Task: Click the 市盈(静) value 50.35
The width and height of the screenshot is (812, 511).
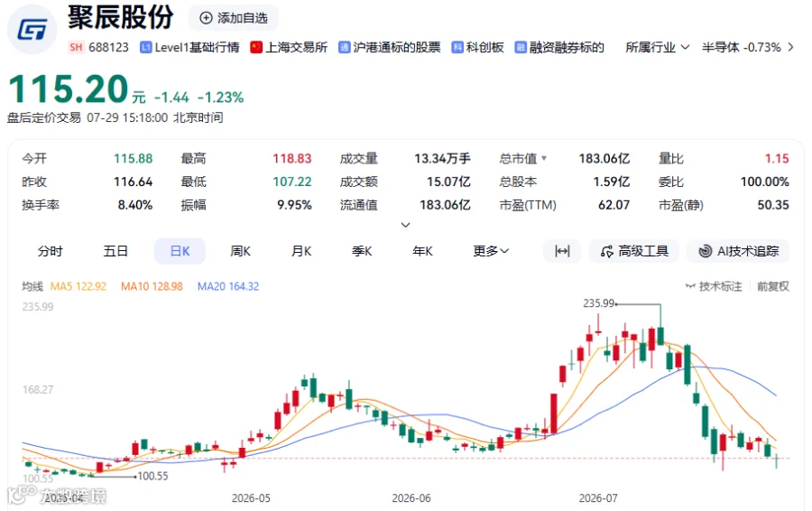Action: click(x=773, y=205)
